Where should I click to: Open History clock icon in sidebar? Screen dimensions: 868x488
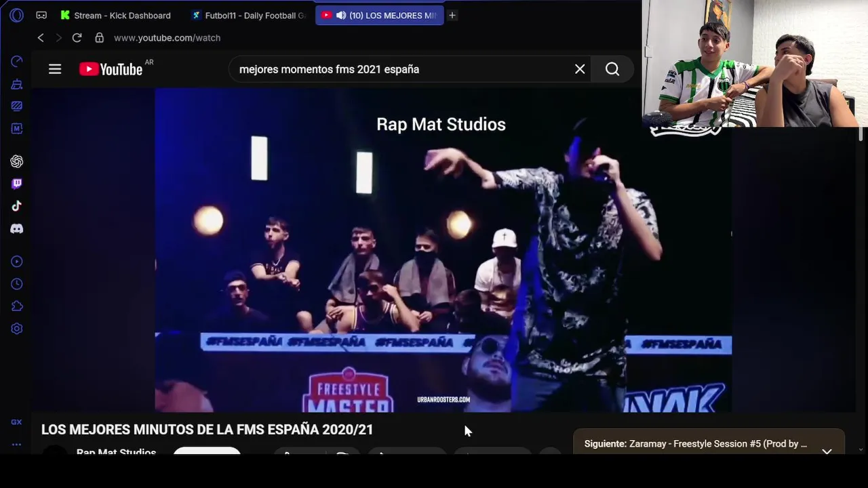(17, 284)
